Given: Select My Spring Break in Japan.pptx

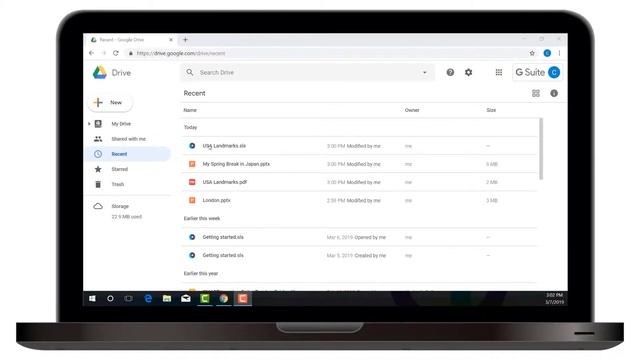Looking at the screenshot, I should pos(236,164).
